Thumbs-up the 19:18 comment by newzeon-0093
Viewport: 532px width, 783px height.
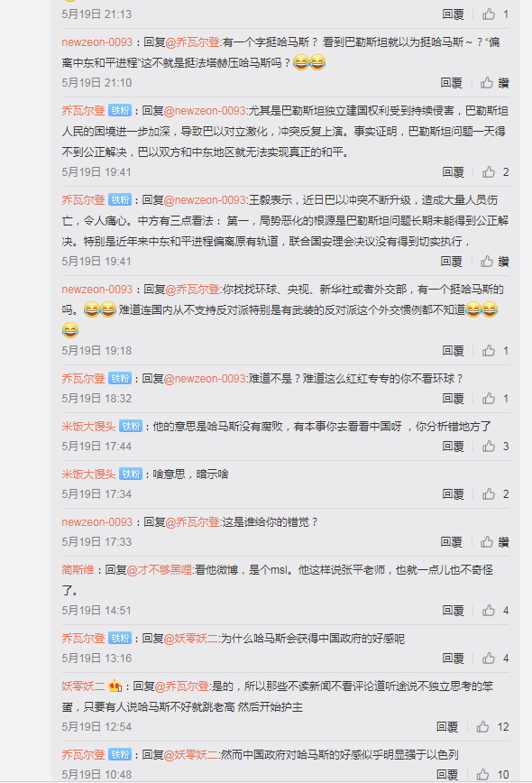(x=489, y=351)
